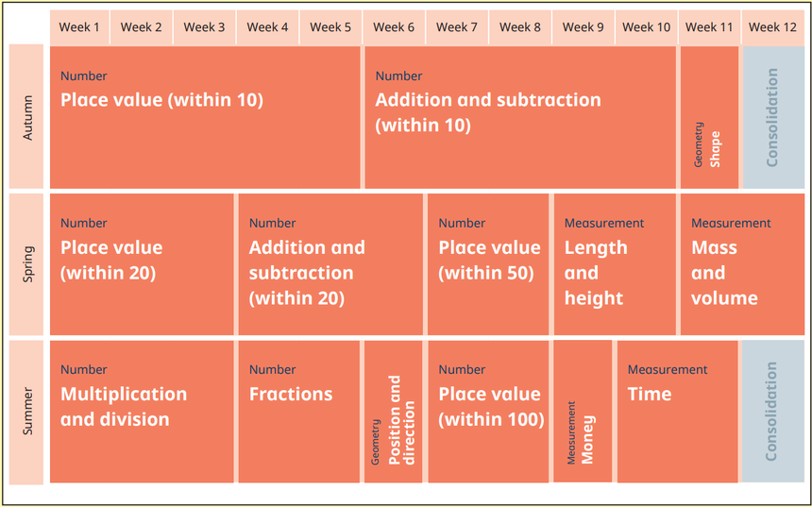
Task: Open the Fractions block
Action: tap(299, 412)
